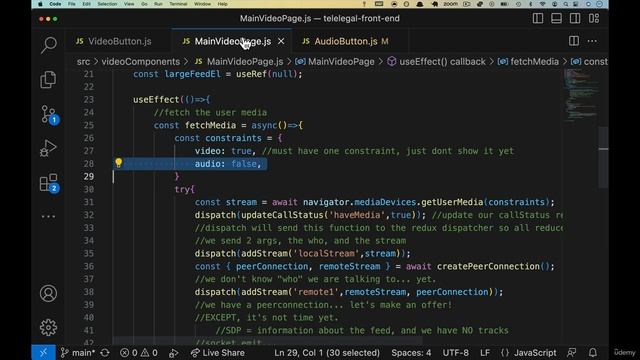Open View menu

[x=129, y=4]
